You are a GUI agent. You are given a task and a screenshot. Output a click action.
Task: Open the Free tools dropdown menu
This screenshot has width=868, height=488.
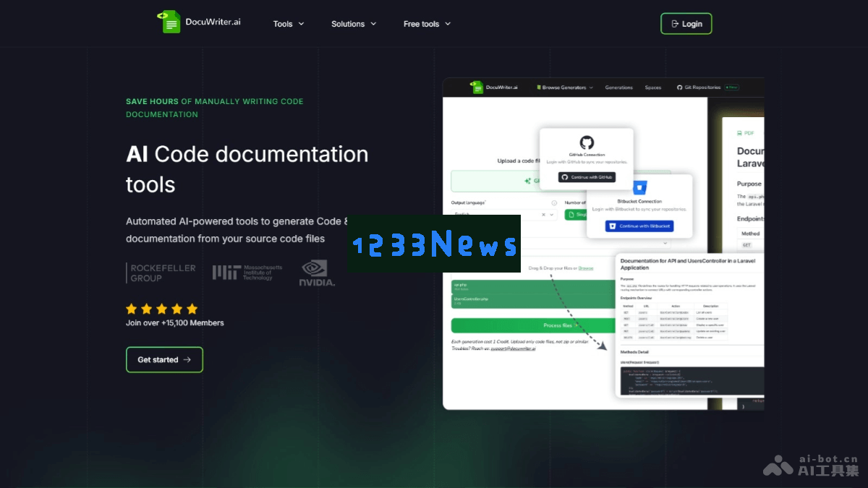427,24
